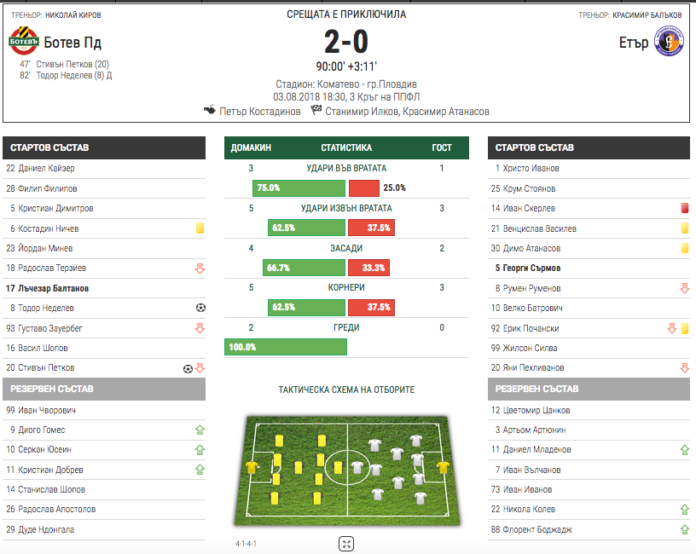Image resolution: width=696 pixels, height=554 pixels.
Task: Click substitution-in arrow beside Диого Гомес
Action: click(200, 430)
